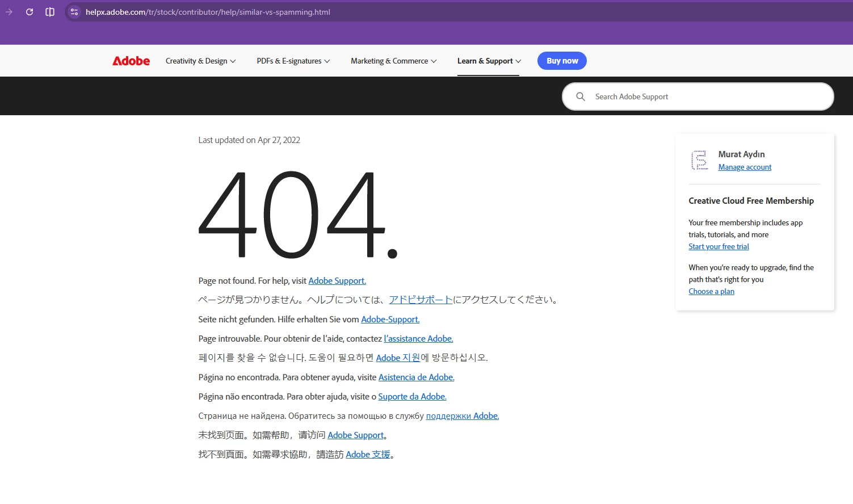
Task: Reload the page with the refresh icon
Action: 30,12
